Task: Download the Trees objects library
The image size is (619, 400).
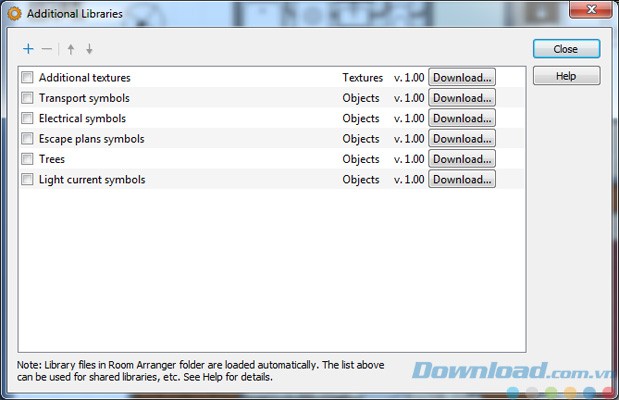Action: click(462, 159)
